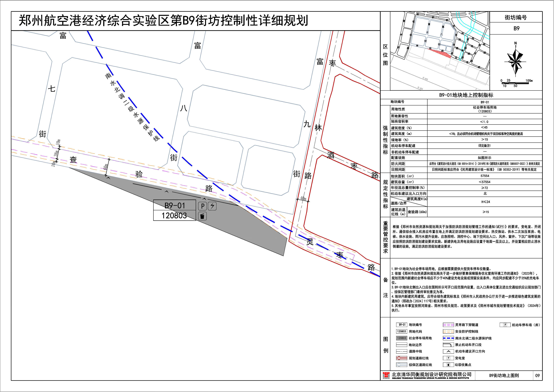Click the Tsinghua Tongheng company logo
The width and height of the screenshot is (554, 392).
386,375
